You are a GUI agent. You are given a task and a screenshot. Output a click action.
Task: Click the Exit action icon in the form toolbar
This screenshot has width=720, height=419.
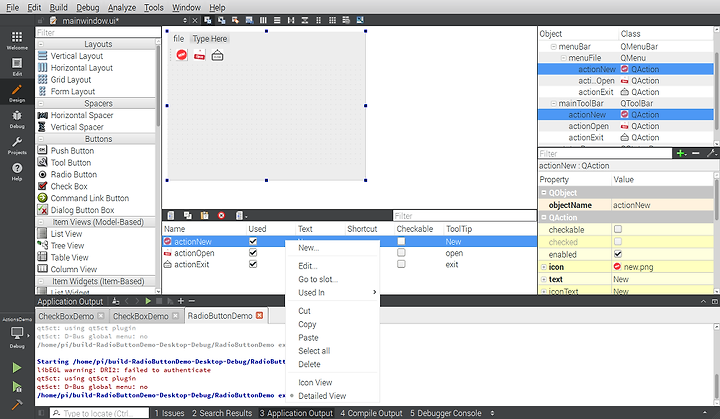(x=217, y=56)
